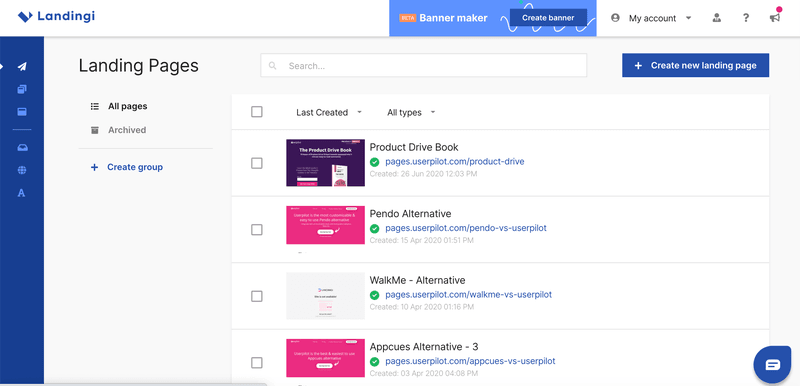Screen dimensions: 800x386
Task: Select the Product Drive Book checkbox
Action: [257, 163]
